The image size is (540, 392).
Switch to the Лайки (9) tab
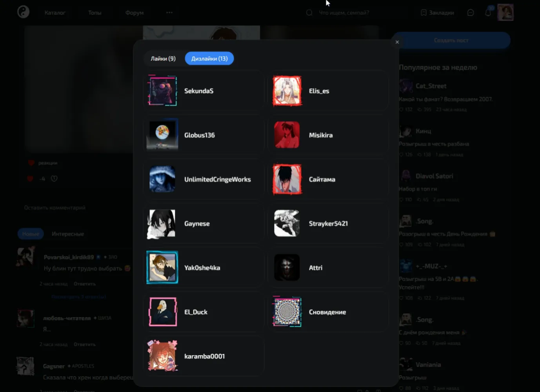163,58
